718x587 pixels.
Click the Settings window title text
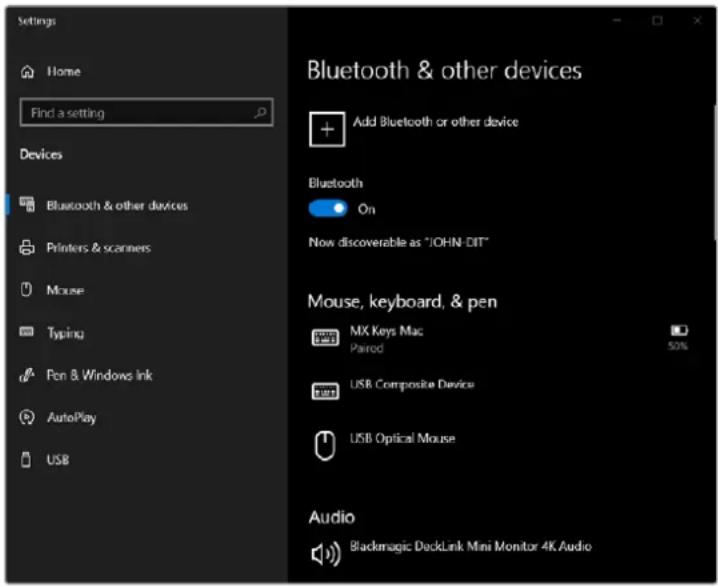[37, 21]
